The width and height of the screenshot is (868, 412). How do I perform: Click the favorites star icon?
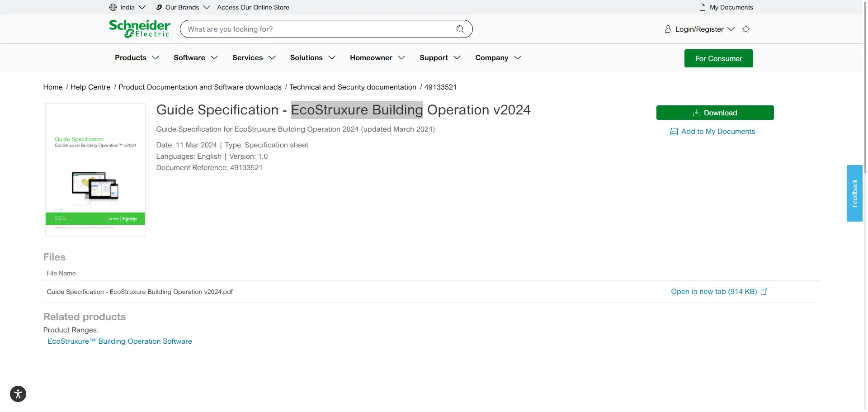point(746,29)
